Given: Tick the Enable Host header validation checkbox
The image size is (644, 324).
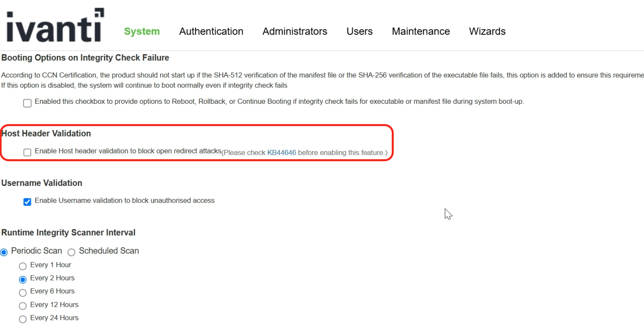Looking at the screenshot, I should click(27, 152).
